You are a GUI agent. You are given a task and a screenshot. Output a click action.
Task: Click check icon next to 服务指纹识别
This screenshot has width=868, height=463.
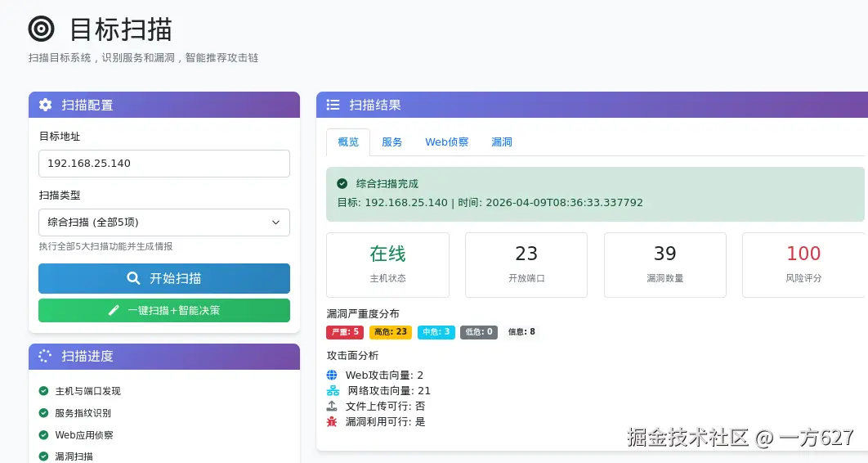coord(44,412)
